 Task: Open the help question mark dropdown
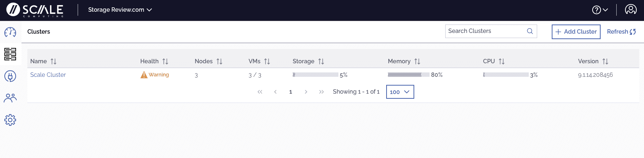click(600, 10)
